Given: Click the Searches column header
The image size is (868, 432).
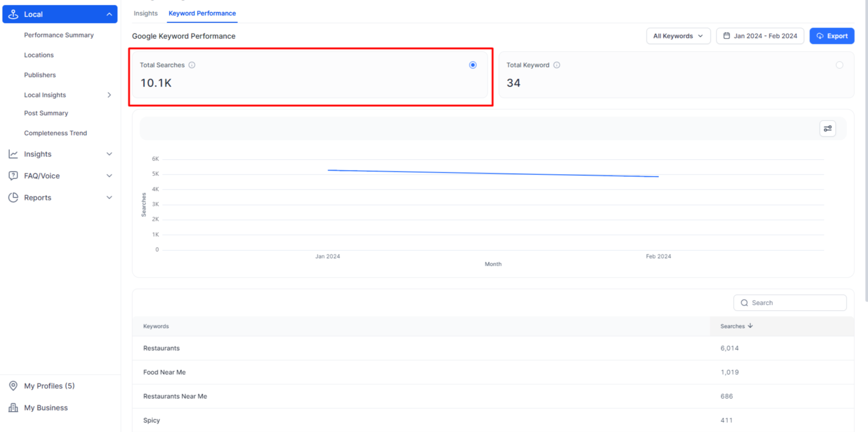Looking at the screenshot, I should click(732, 326).
